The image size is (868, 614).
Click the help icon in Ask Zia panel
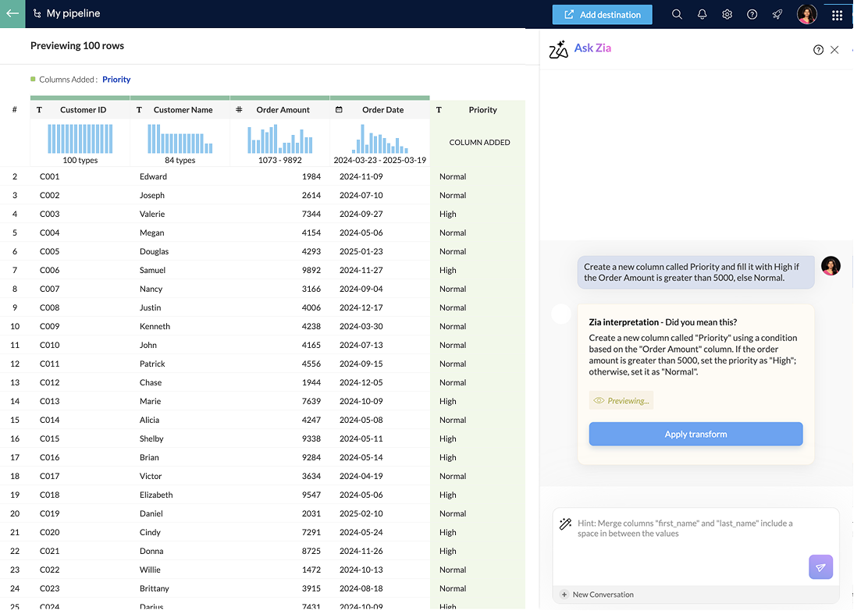point(818,50)
